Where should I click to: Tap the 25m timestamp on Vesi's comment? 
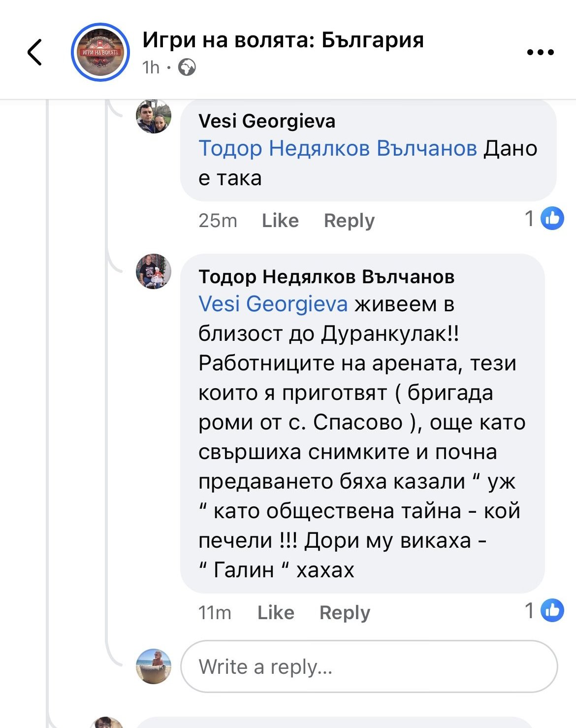click(218, 221)
